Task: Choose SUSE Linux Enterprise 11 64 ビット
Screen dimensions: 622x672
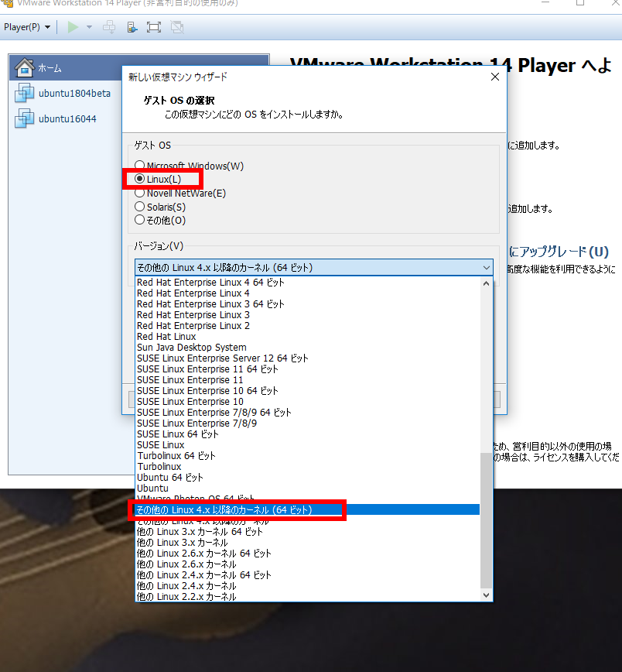Action: click(308, 369)
